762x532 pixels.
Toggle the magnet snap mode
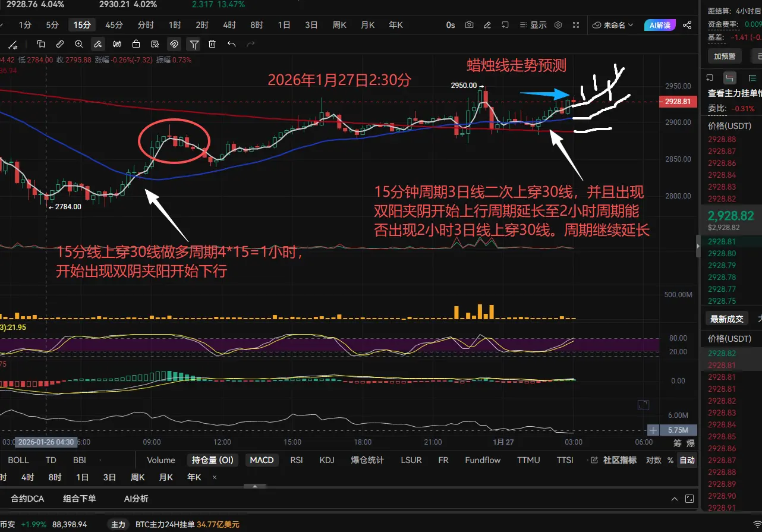174,44
